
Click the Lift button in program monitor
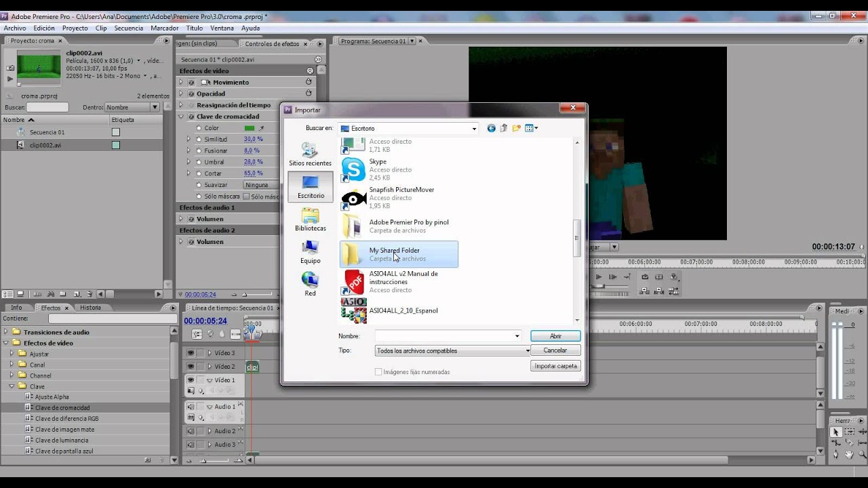coord(644,292)
